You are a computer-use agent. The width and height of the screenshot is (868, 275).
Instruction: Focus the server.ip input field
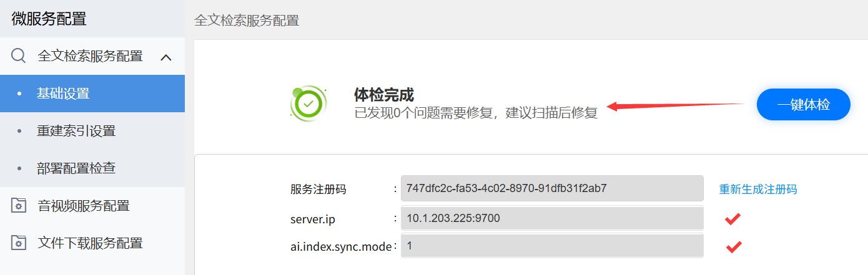point(551,218)
